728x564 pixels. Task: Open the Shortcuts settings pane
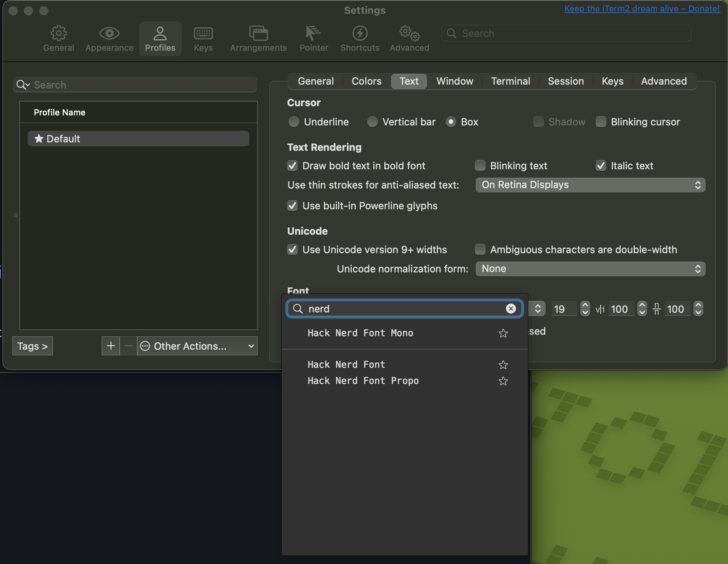pyautogui.click(x=360, y=38)
